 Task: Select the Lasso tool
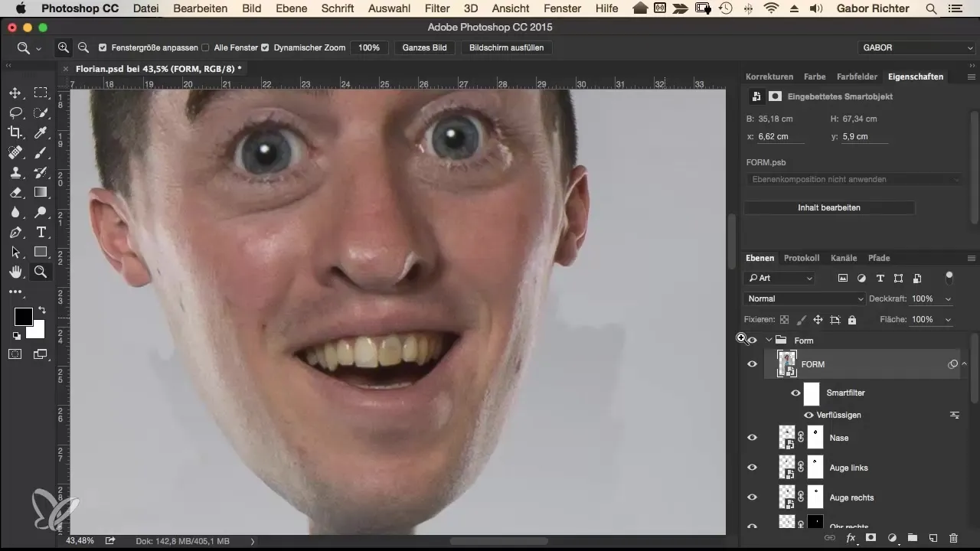pos(15,112)
